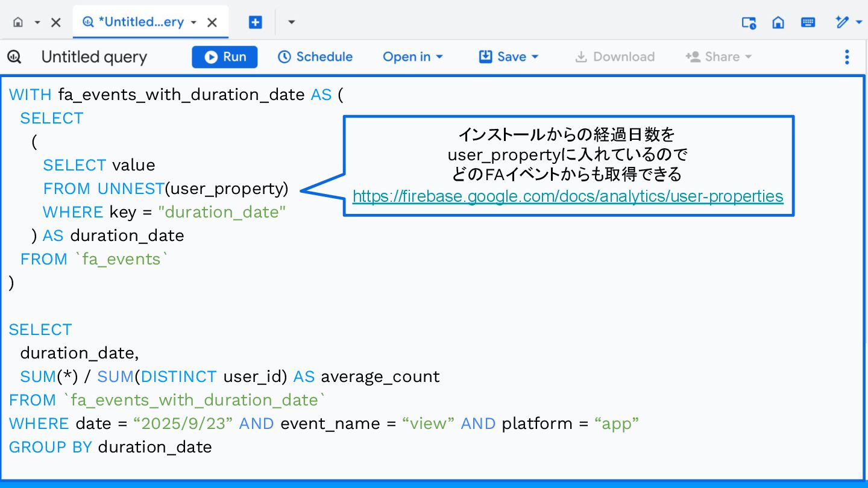Click the tab history icon with clock
868x488 pixels.
click(x=749, y=22)
